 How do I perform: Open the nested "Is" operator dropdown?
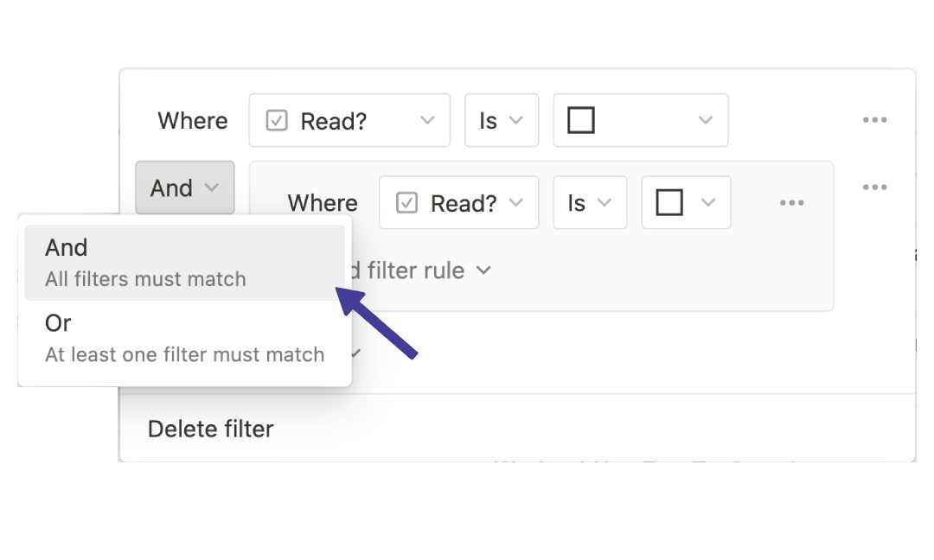pos(590,202)
